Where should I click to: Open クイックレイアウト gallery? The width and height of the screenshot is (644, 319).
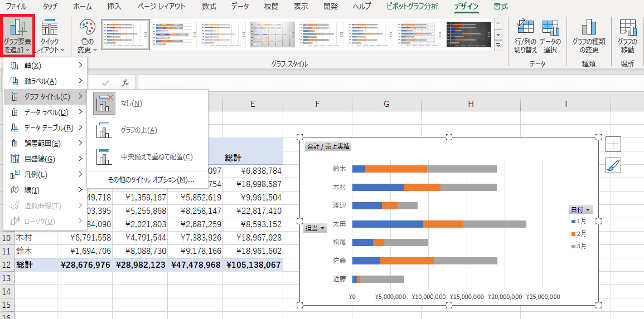coord(50,36)
